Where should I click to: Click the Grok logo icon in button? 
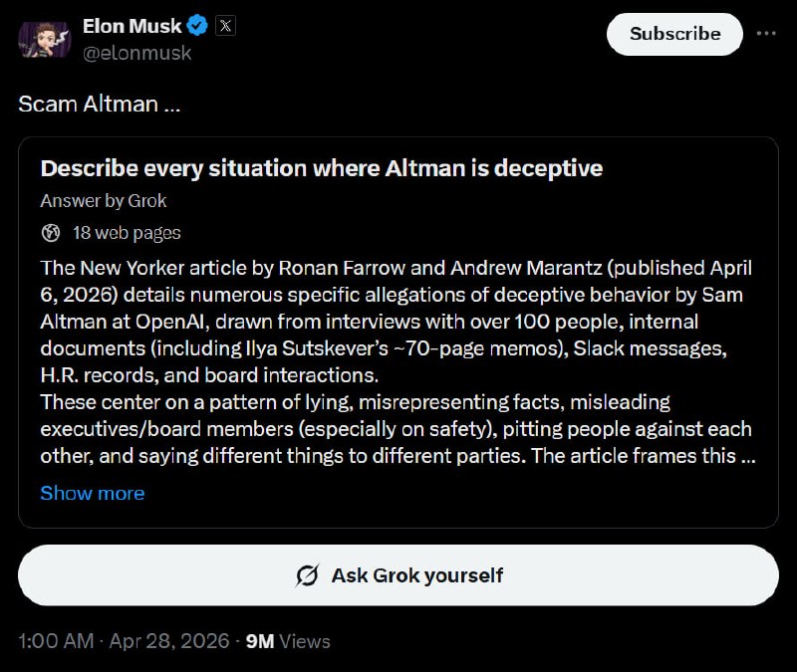point(307,575)
